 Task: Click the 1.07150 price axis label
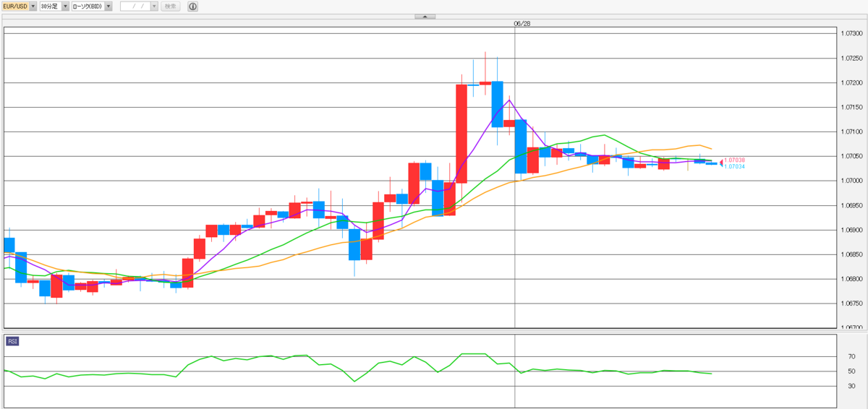pyautogui.click(x=851, y=108)
